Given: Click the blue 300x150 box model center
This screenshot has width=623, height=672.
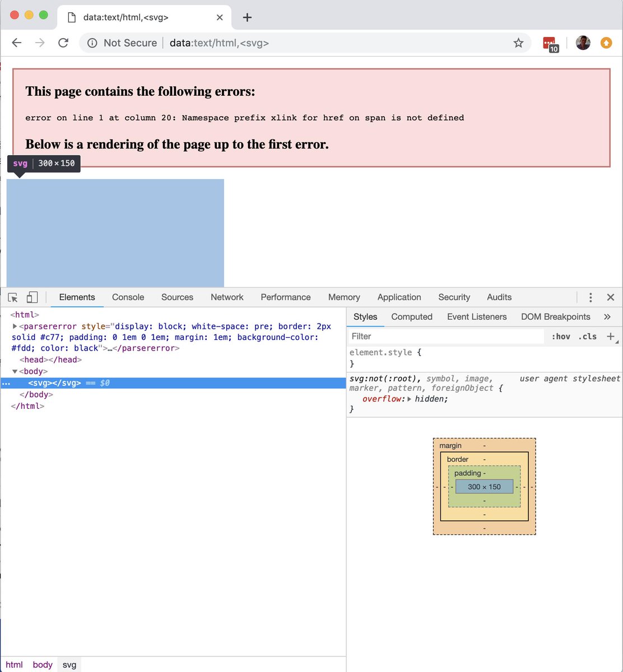Looking at the screenshot, I should pyautogui.click(x=484, y=487).
